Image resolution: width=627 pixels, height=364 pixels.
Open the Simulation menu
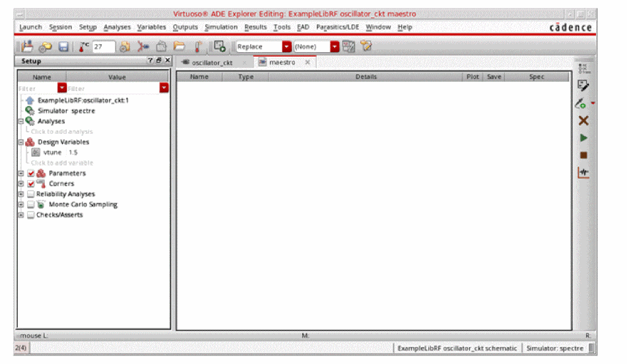click(x=221, y=27)
